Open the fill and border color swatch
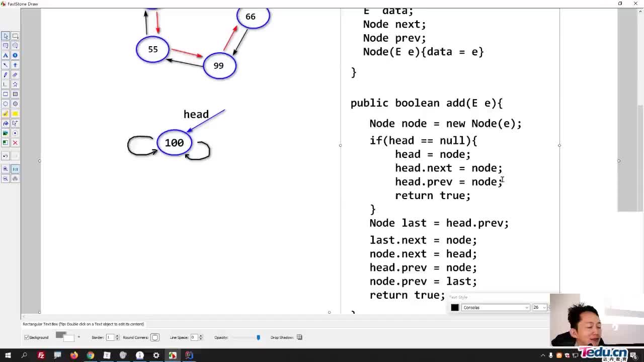Image resolution: width=644 pixels, height=362 pixels. pyautogui.click(x=65, y=336)
